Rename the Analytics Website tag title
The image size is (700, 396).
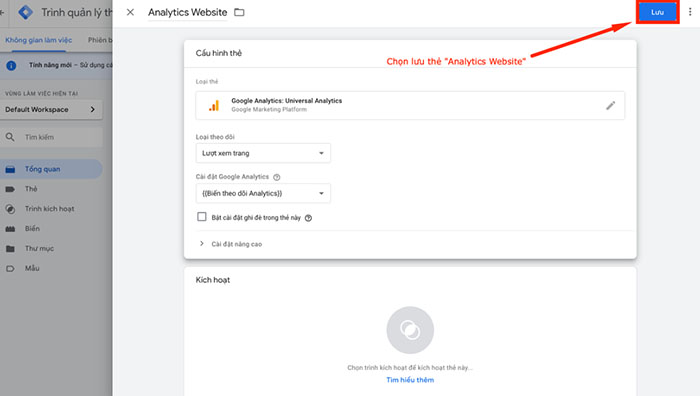188,13
